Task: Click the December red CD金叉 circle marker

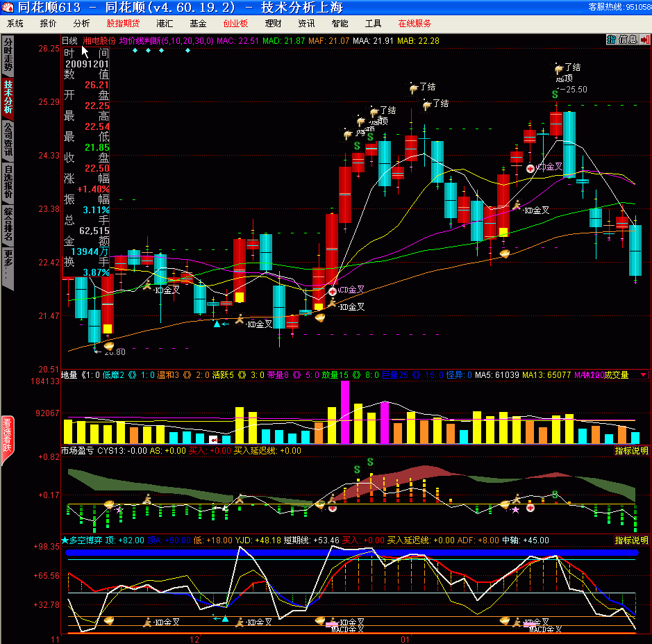Action: pyautogui.click(x=332, y=291)
